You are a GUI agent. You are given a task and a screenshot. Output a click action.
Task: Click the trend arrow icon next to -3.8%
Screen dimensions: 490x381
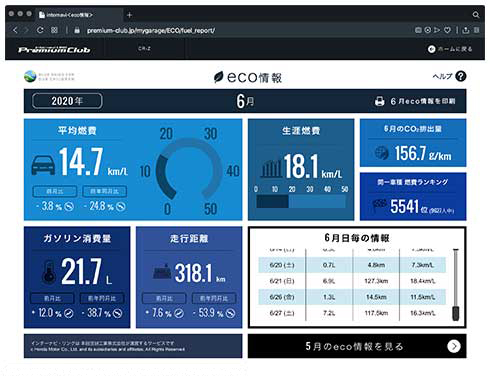click(69, 207)
